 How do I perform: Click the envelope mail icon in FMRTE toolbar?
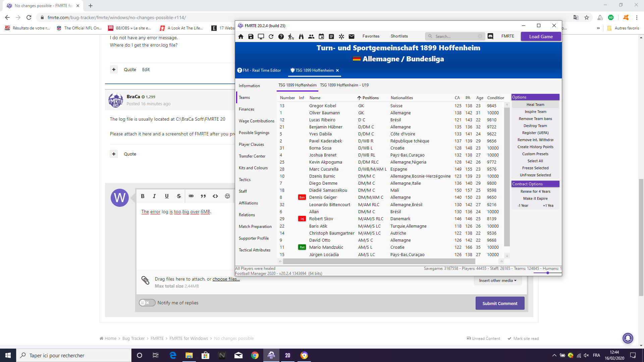point(352,37)
